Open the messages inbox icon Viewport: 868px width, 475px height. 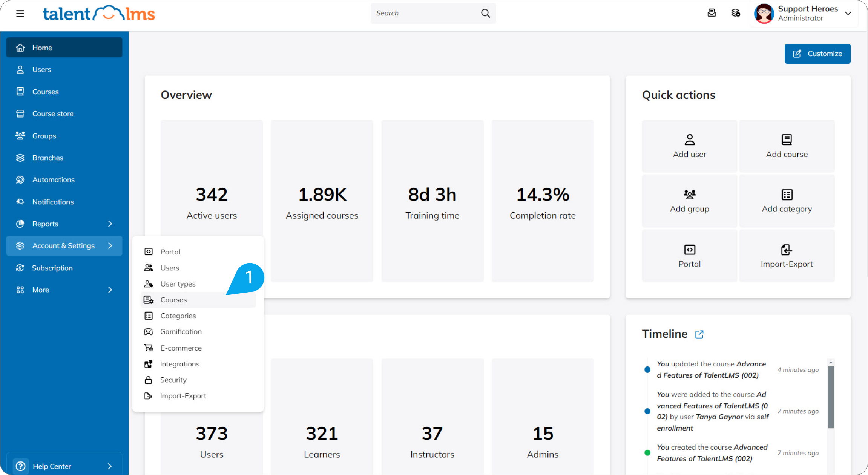pyautogui.click(x=712, y=13)
